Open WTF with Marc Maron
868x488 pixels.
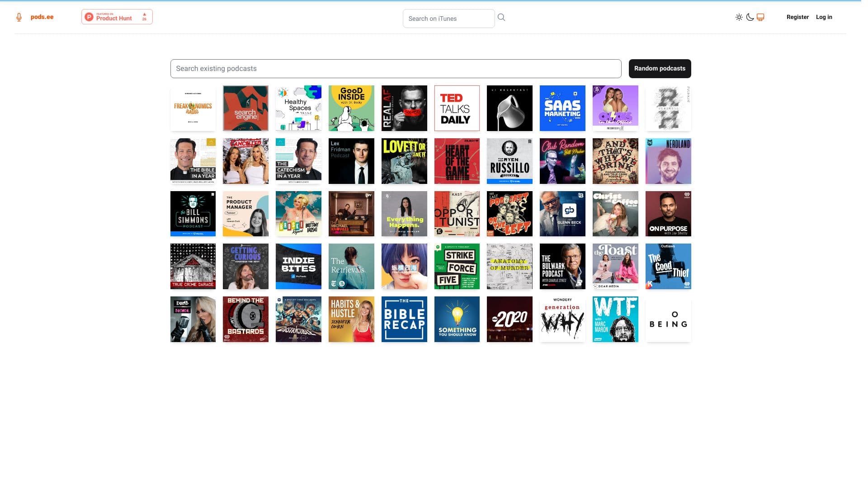coord(615,319)
